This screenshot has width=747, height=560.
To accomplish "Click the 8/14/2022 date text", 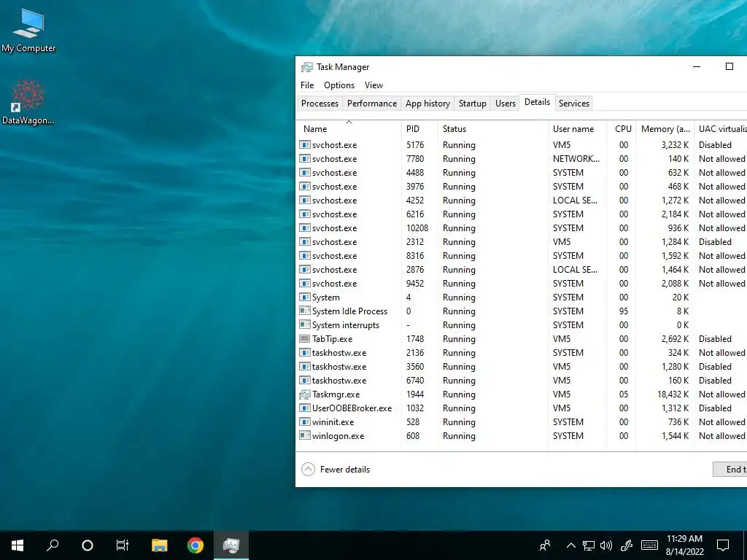I will pos(684,552).
